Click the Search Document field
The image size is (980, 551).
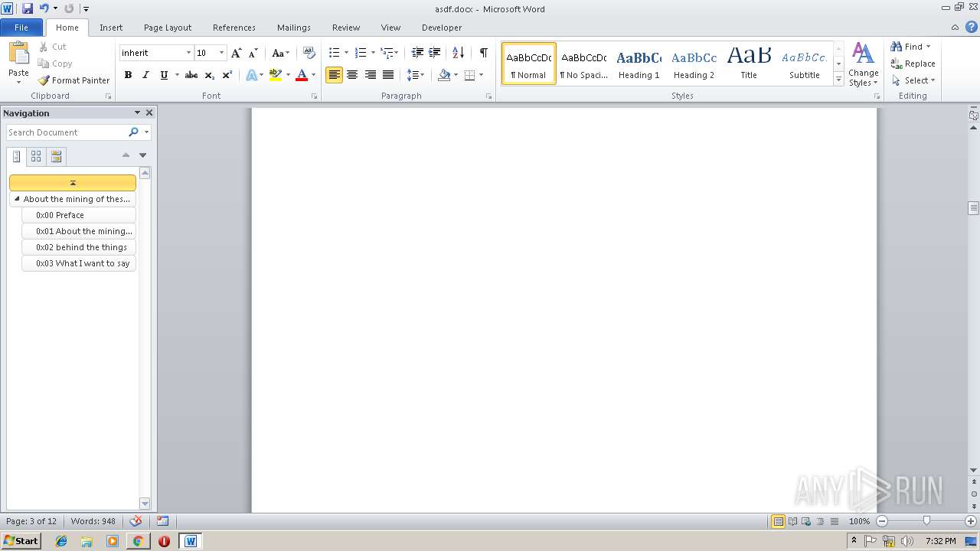[67, 132]
